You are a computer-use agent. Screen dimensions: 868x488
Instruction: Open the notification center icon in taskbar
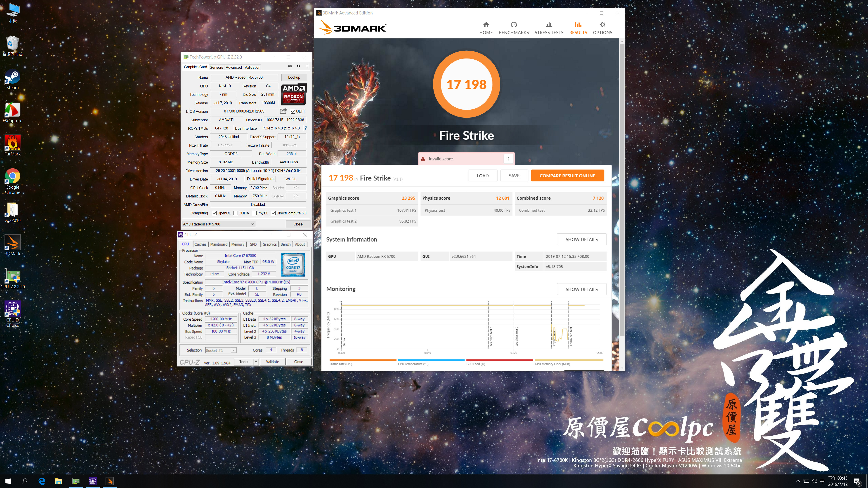click(x=857, y=481)
